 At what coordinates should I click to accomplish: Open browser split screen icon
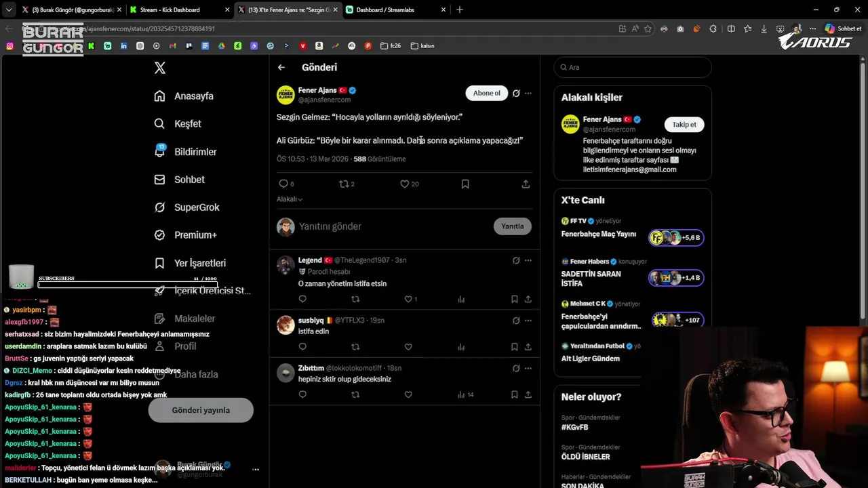731,28
